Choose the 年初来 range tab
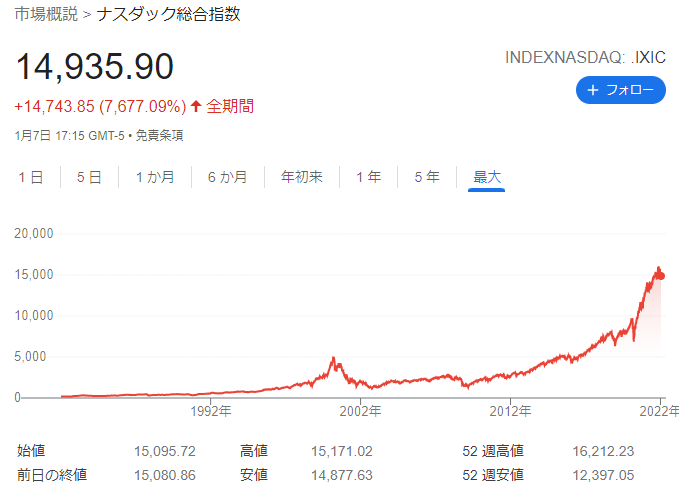The image size is (679, 494). click(302, 177)
